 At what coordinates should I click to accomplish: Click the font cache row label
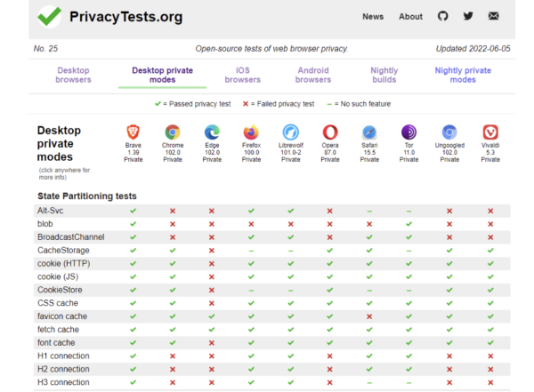(x=56, y=342)
